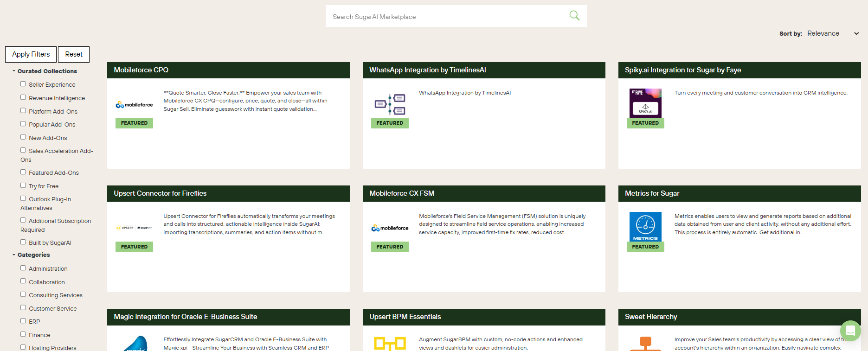Click the Sweet Hierarchy orange icon
The height and width of the screenshot is (351, 868).
645,344
